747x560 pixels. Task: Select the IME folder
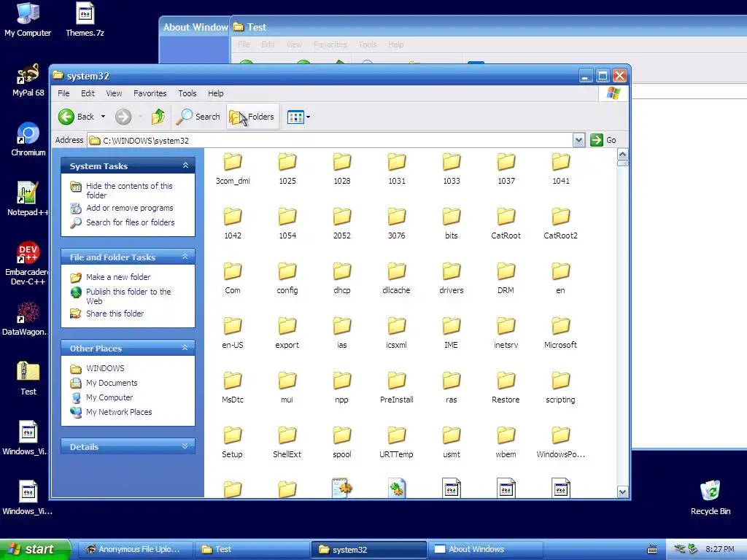pos(451,333)
